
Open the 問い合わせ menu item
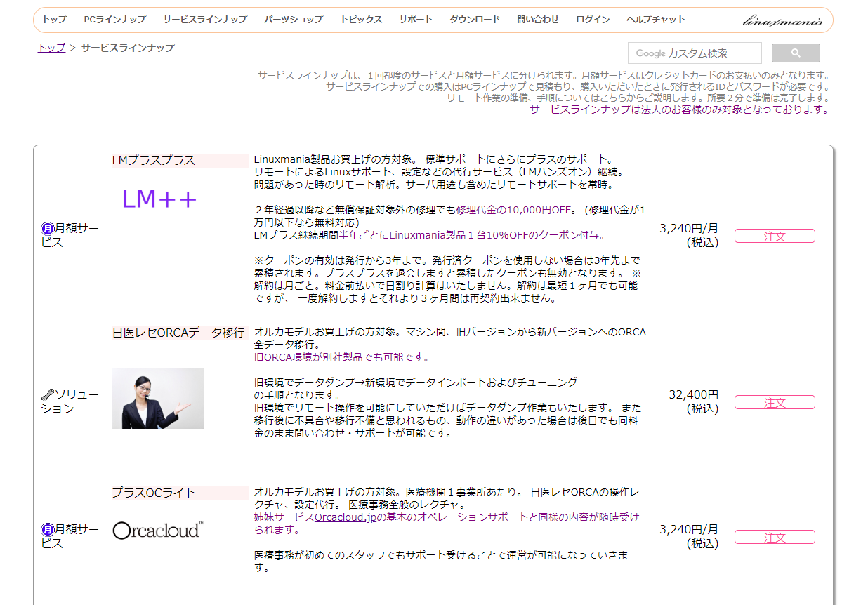coord(538,20)
